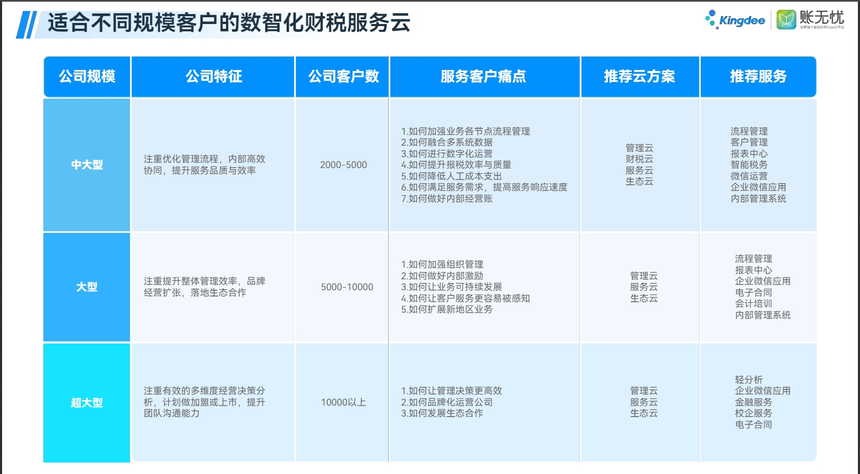
Task: Select the line 6.如何满足服务需求，提高服务响应速度
Action: (484, 187)
